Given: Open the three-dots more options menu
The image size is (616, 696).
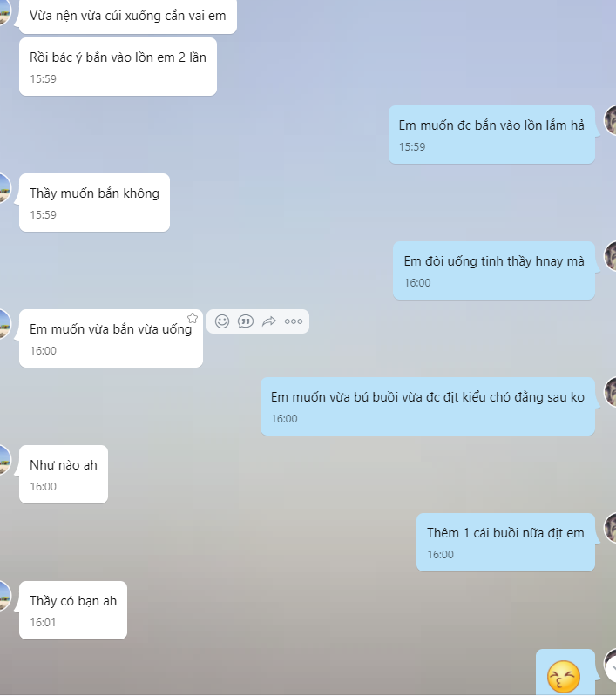Looking at the screenshot, I should pyautogui.click(x=294, y=321).
